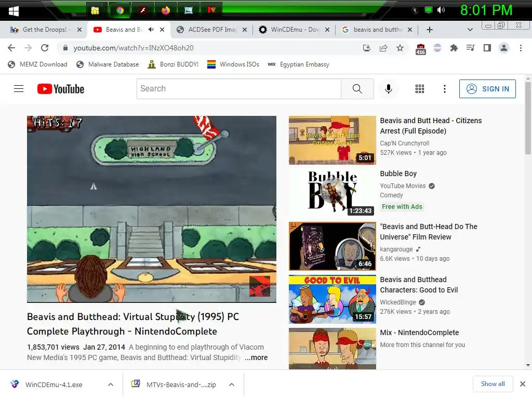Viewport: 532px width, 399px height.
Task: Click the address bar URL
Action: tap(134, 48)
